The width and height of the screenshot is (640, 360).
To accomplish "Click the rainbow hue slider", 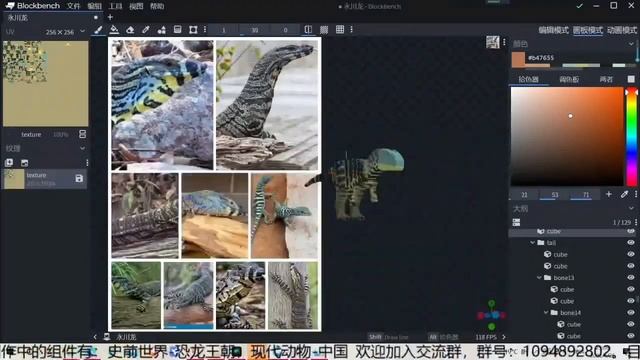I will coord(631,136).
